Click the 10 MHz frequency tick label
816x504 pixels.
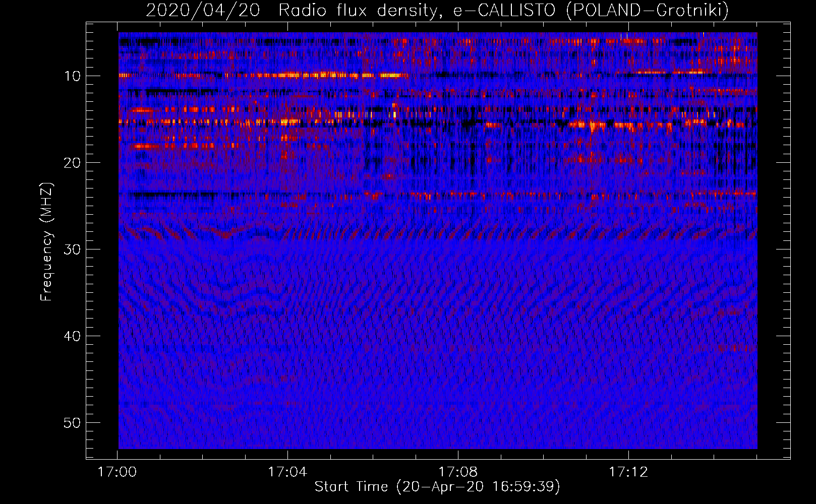point(72,76)
